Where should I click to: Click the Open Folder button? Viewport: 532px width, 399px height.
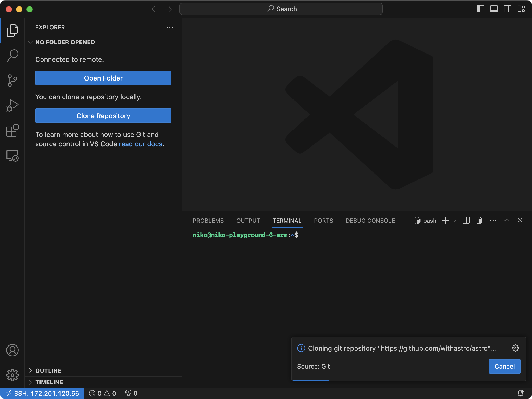[x=103, y=78]
